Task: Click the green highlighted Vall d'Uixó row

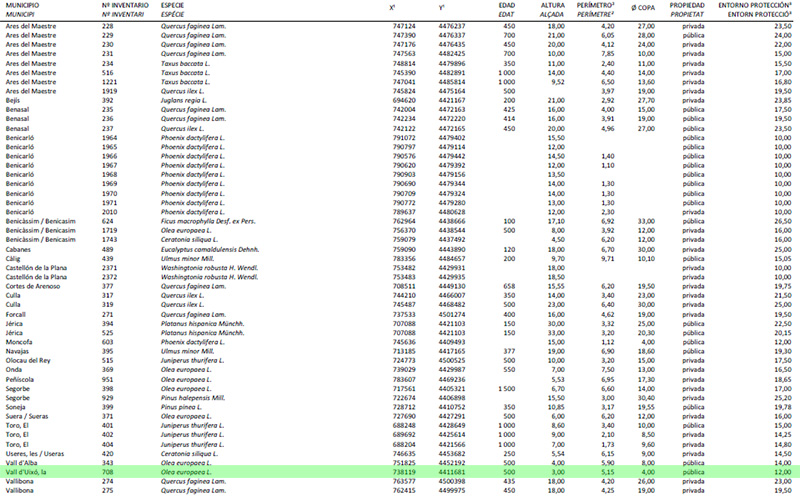Action: 400,471
